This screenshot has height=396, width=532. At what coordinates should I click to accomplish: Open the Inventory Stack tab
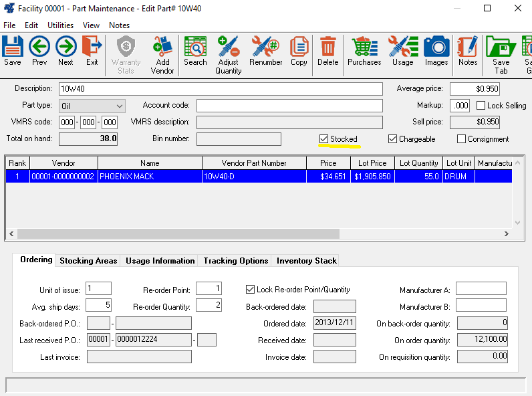coord(306,261)
